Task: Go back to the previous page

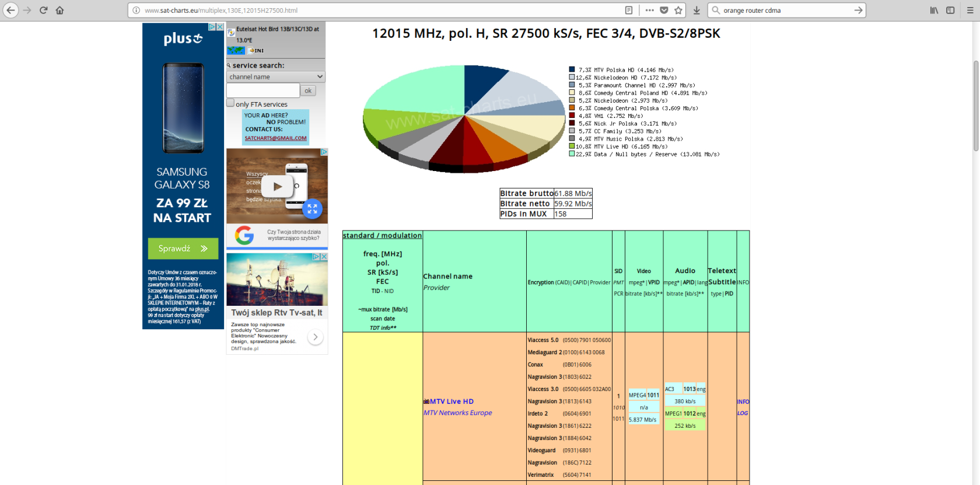Action: click(x=10, y=10)
